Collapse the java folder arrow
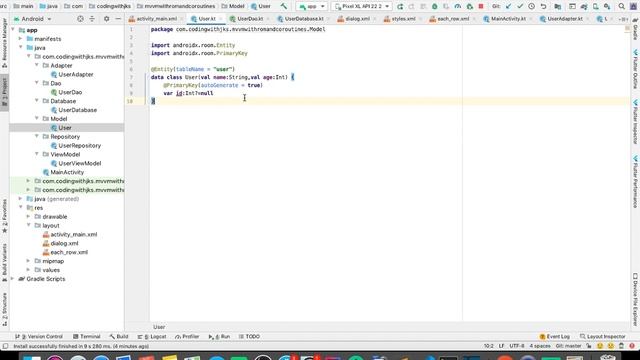 click(x=20, y=47)
